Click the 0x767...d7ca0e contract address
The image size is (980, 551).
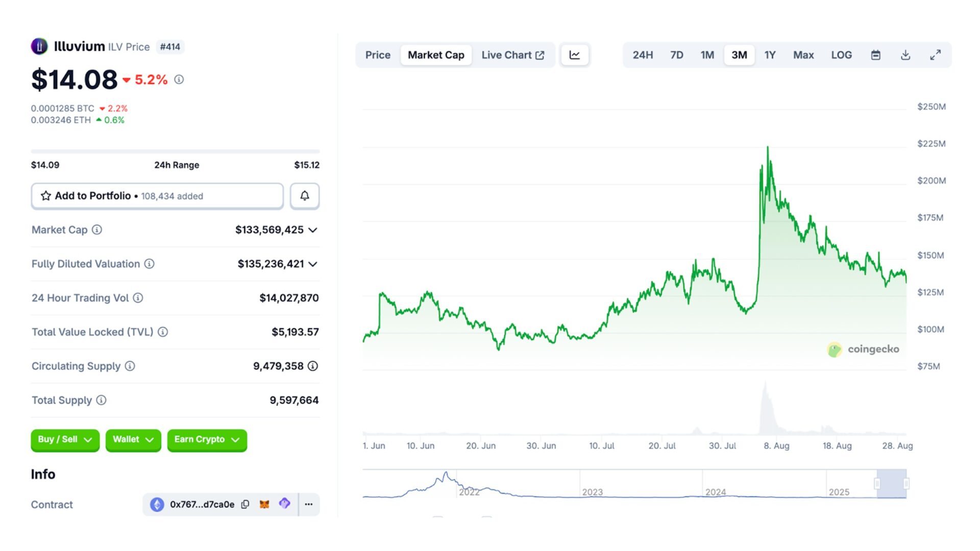click(x=202, y=505)
